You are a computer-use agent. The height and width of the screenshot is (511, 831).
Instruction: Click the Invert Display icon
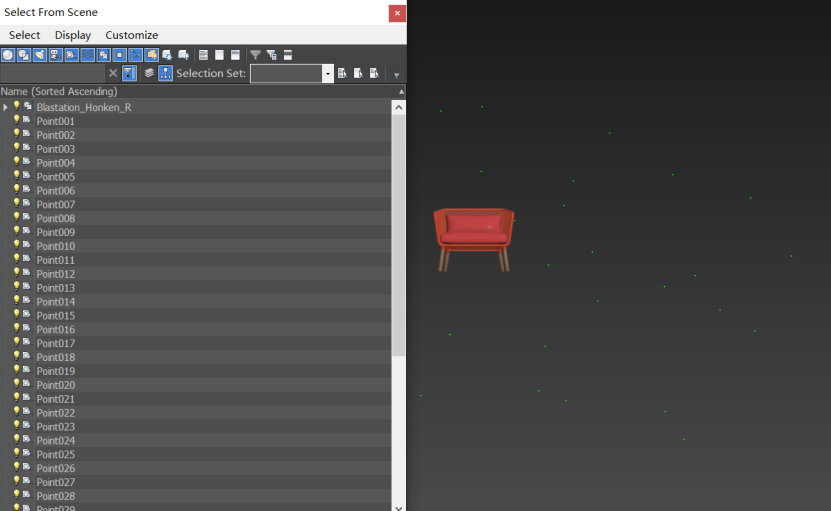(235, 55)
